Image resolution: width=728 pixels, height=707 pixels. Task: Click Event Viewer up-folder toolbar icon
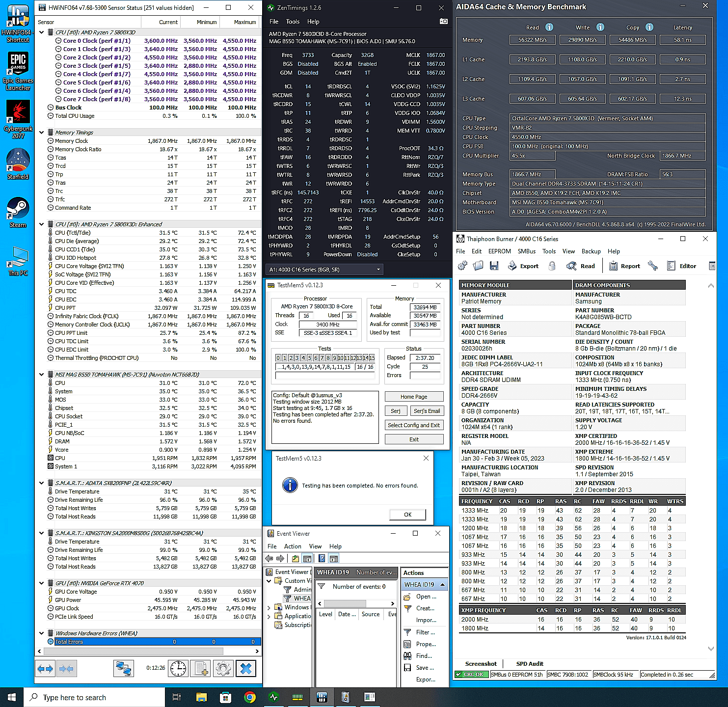pos(296,558)
